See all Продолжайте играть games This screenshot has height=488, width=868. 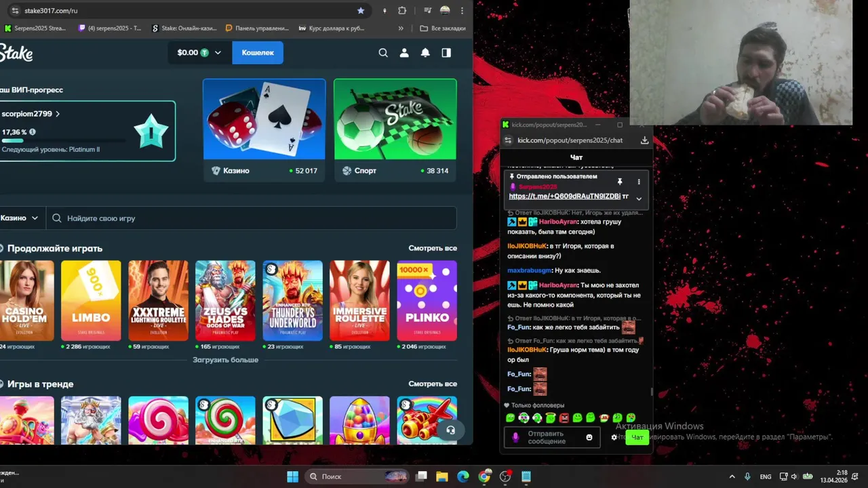(x=433, y=248)
